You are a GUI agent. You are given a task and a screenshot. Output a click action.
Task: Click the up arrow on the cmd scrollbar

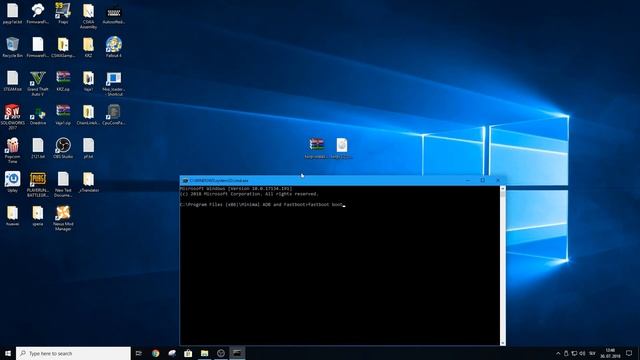pos(503,188)
